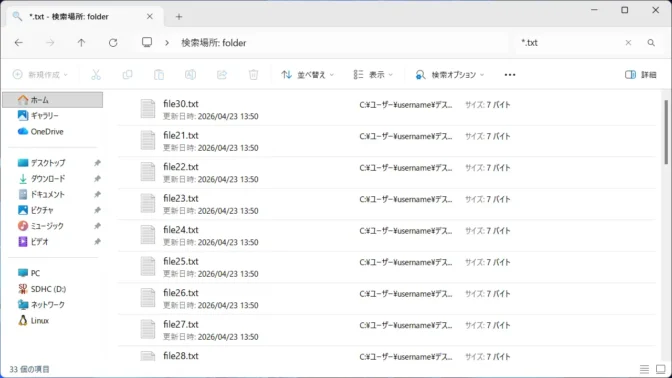This screenshot has height=378, width=672.
Task: Go back with the left arrow
Action: 18,43
